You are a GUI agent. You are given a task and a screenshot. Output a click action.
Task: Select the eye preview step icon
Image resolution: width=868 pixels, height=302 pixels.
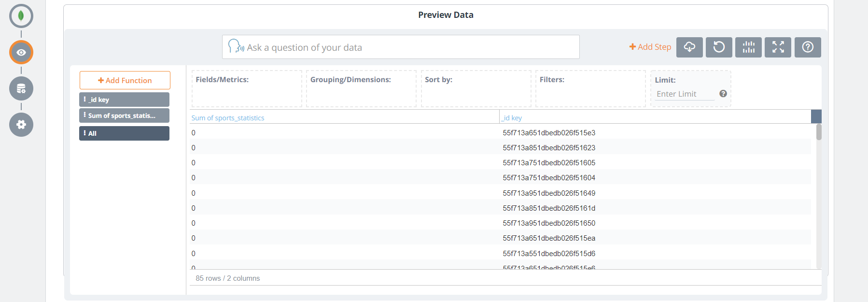(21, 52)
